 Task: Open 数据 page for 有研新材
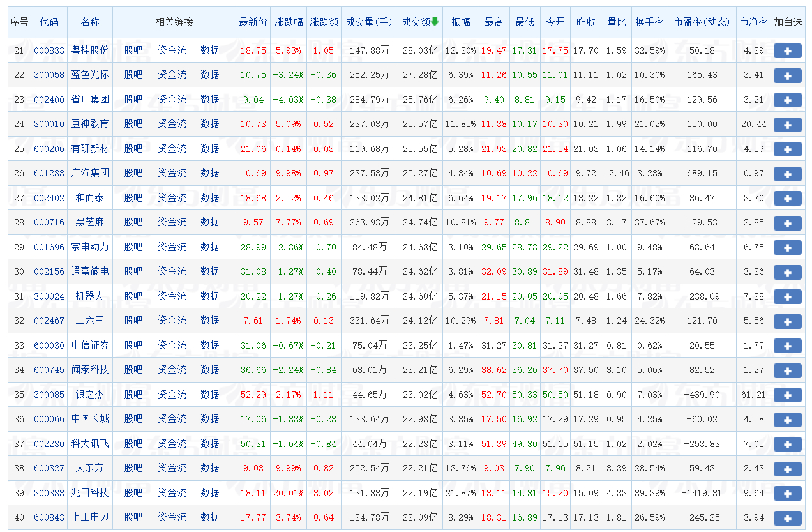(x=210, y=149)
